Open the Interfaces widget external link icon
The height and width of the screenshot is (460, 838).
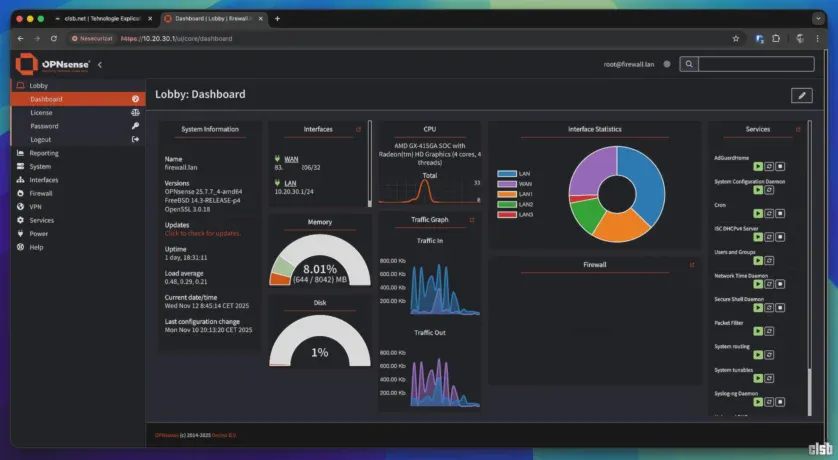point(359,129)
